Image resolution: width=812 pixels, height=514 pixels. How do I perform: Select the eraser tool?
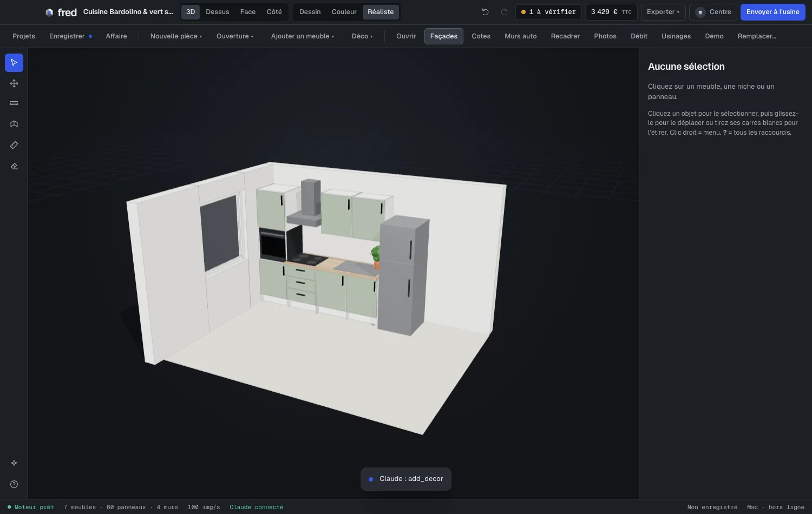(14, 166)
